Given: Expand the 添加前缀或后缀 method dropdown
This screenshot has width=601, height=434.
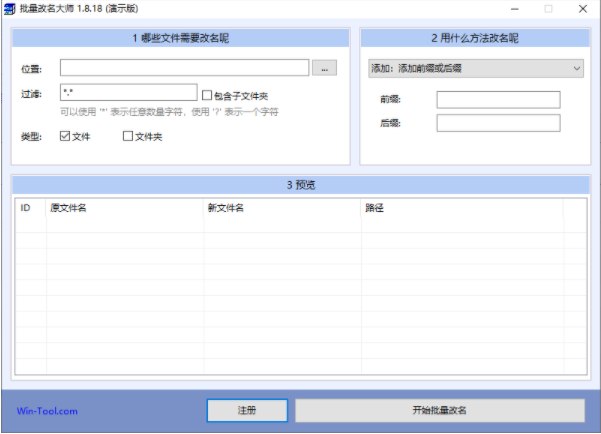Looking at the screenshot, I should (475, 68).
